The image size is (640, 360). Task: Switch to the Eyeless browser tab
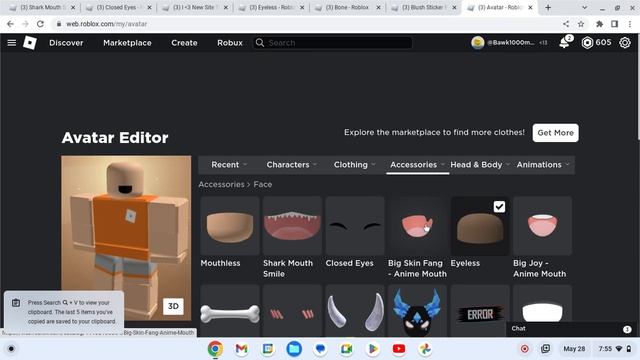(271, 7)
